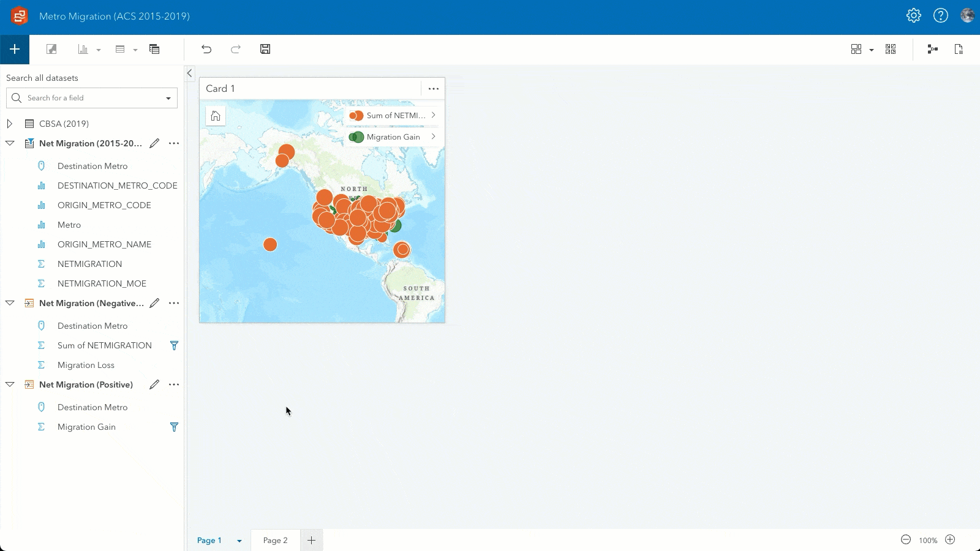Collapse the Net Migration (Positive) dataset
The image size is (980, 551).
coord(10,384)
